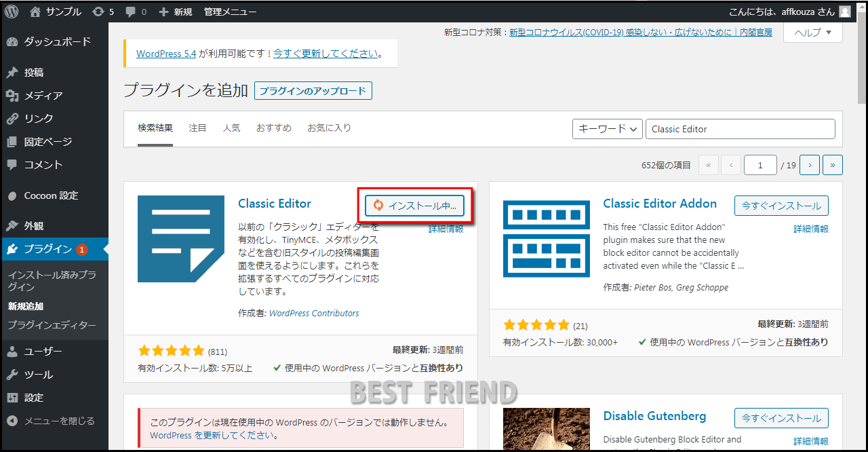Viewport: 868px width, 452px height.
Task: Click Classic Editor five-star rating
Action: 171,351
